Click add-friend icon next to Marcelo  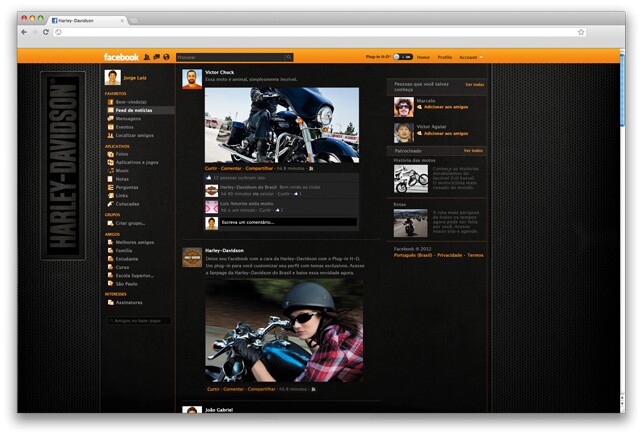(x=419, y=107)
